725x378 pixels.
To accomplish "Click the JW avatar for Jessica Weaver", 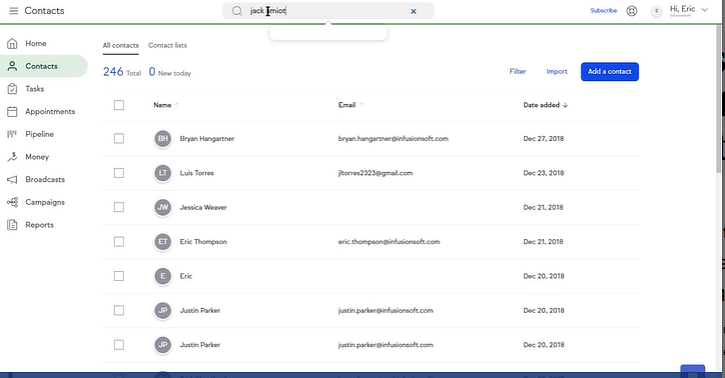I will point(163,207).
